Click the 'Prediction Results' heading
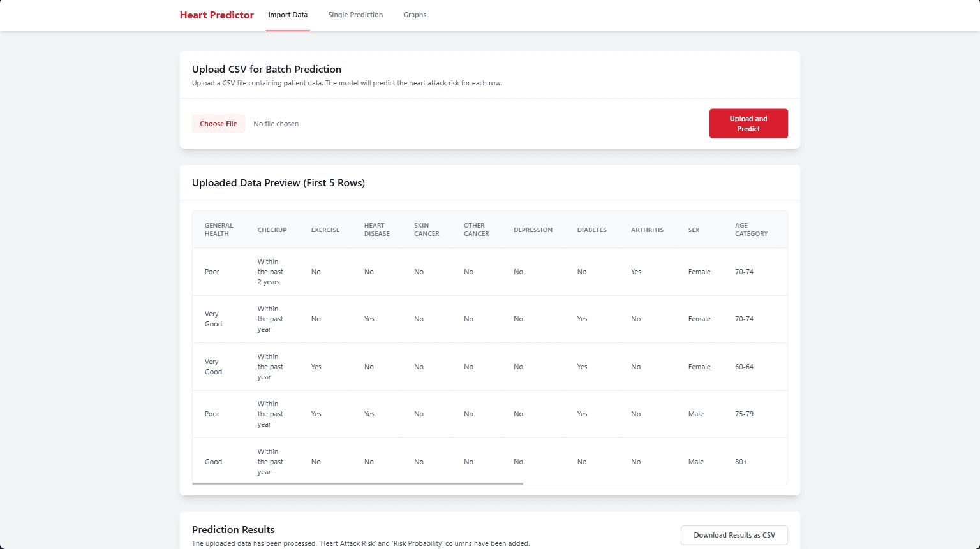The image size is (980, 549). point(234,530)
